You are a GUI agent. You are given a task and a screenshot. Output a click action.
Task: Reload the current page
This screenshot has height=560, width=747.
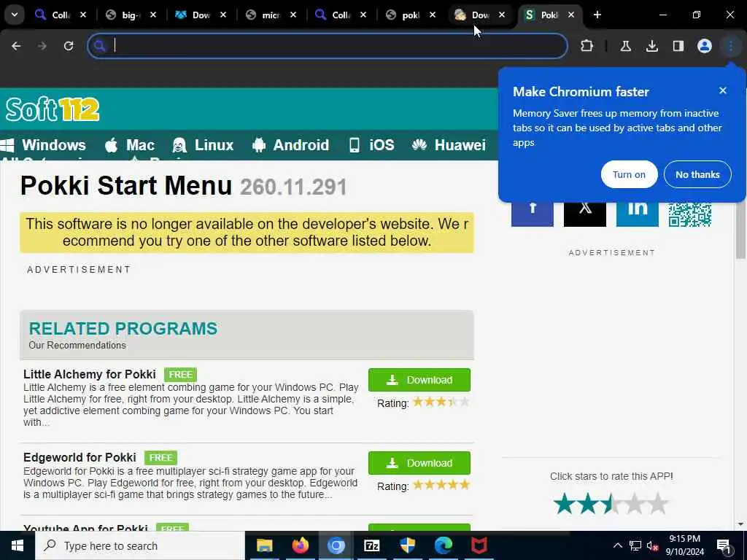pyautogui.click(x=69, y=46)
